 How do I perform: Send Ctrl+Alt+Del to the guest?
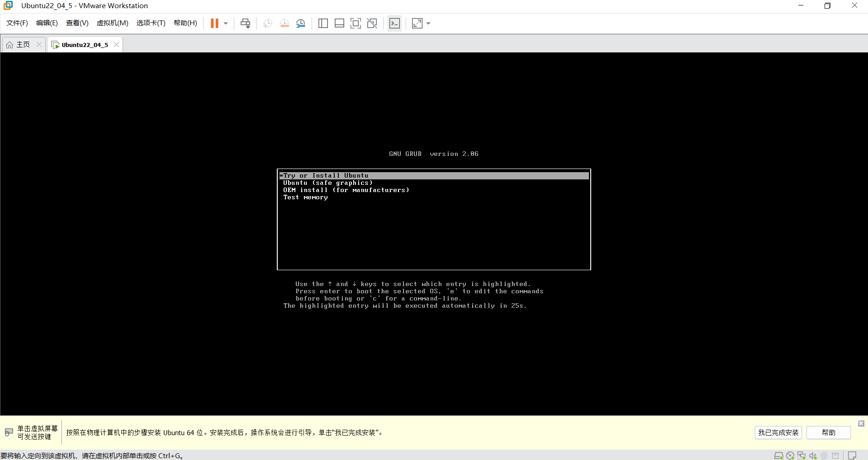[x=245, y=23]
